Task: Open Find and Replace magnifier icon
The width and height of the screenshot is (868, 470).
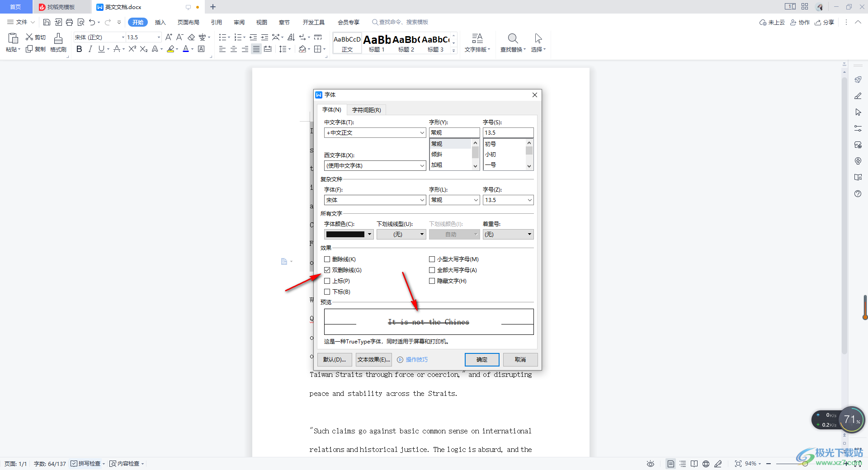Action: pos(513,38)
